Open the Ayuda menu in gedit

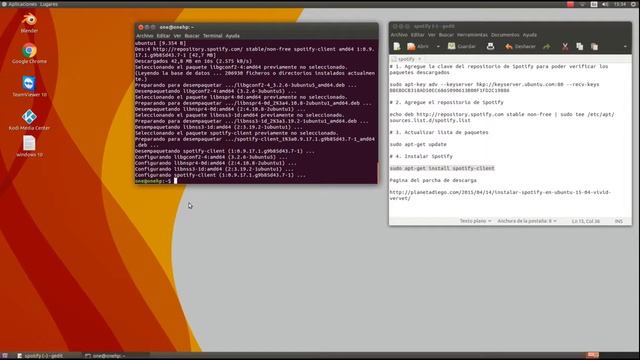530,35
